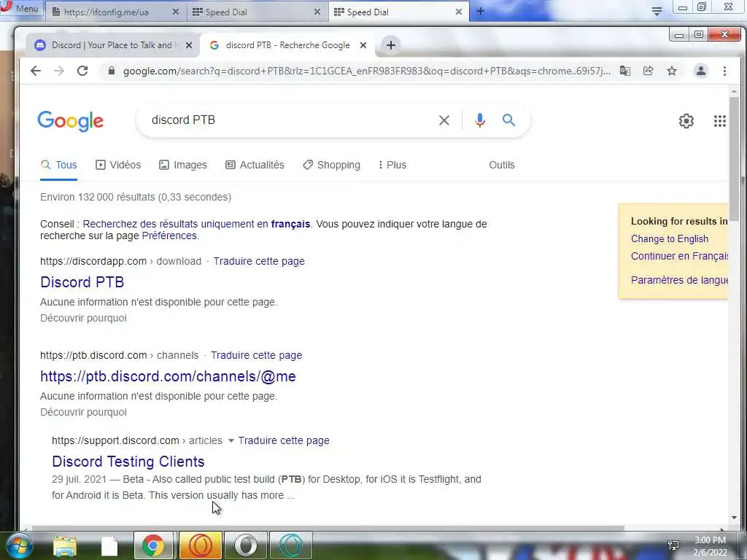Start voice search with the microphone icon
Viewport: 747px width, 560px height.
480,120
